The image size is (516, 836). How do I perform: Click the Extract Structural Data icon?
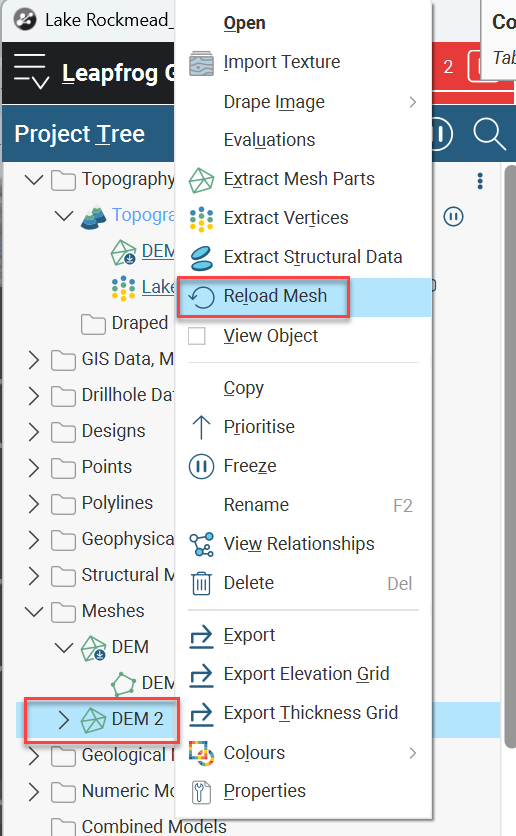[201, 258]
